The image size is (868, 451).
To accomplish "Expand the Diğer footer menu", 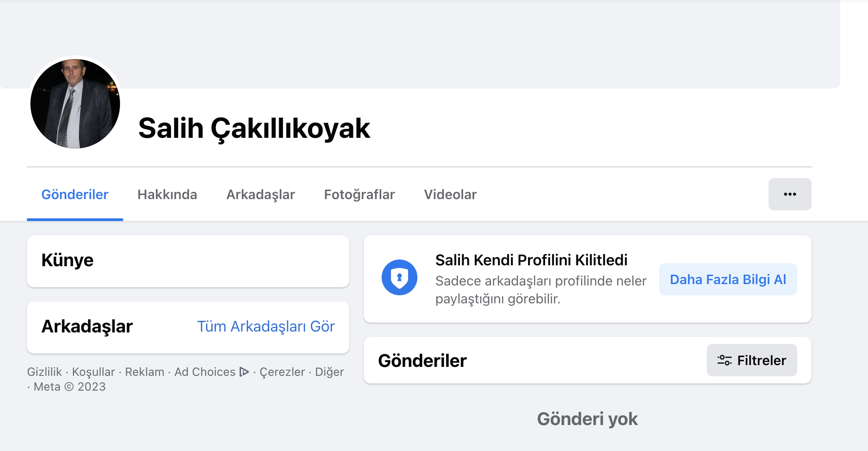I will 329,372.
